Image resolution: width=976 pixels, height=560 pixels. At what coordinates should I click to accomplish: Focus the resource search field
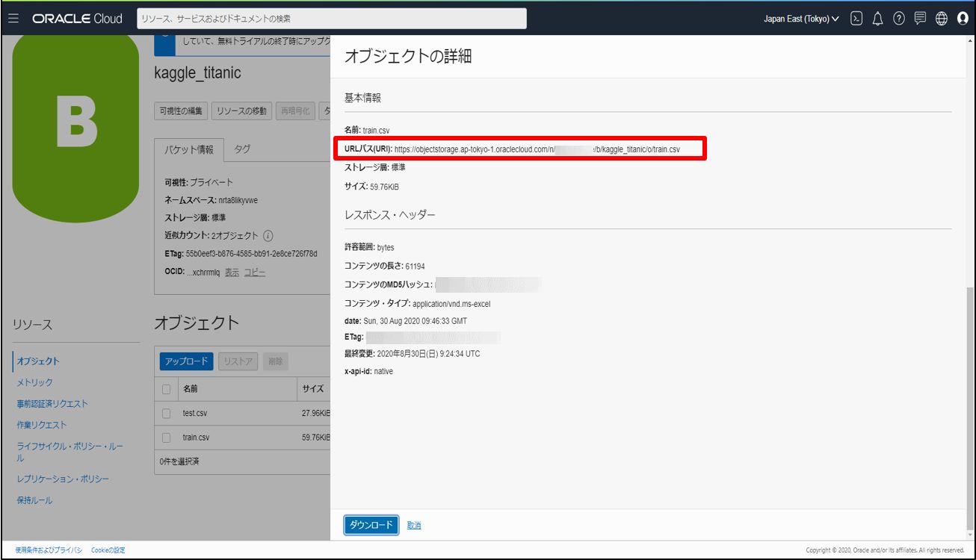332,19
